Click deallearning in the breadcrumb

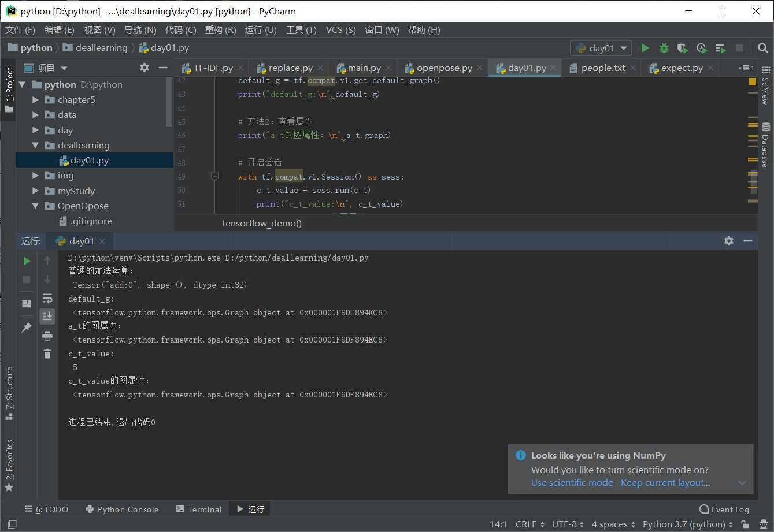[x=101, y=48]
